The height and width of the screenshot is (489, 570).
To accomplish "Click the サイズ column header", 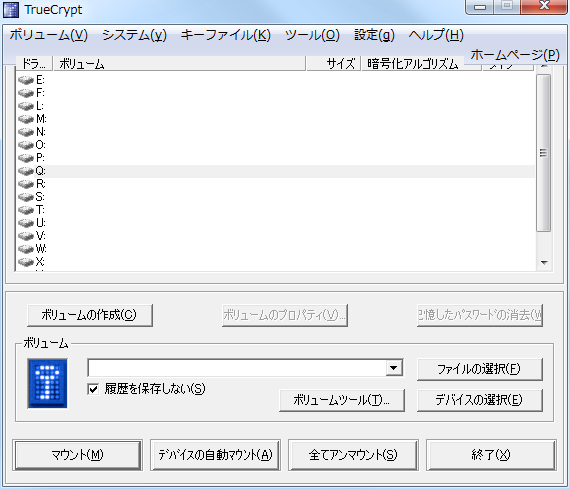I will point(333,64).
